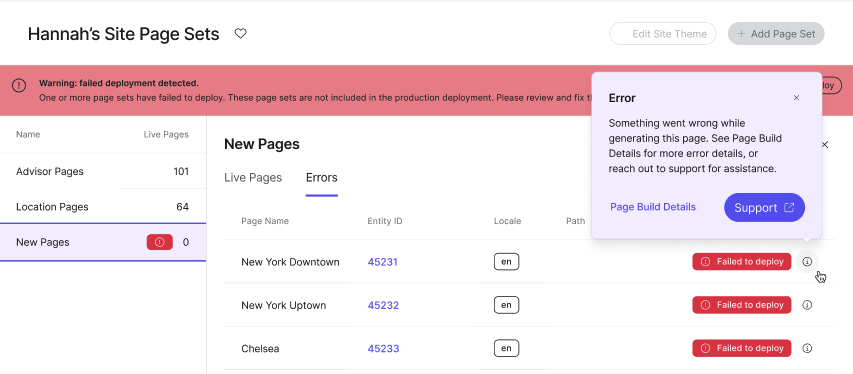Click the Path column header
Viewport: 853px width, 374px height.
(x=576, y=221)
